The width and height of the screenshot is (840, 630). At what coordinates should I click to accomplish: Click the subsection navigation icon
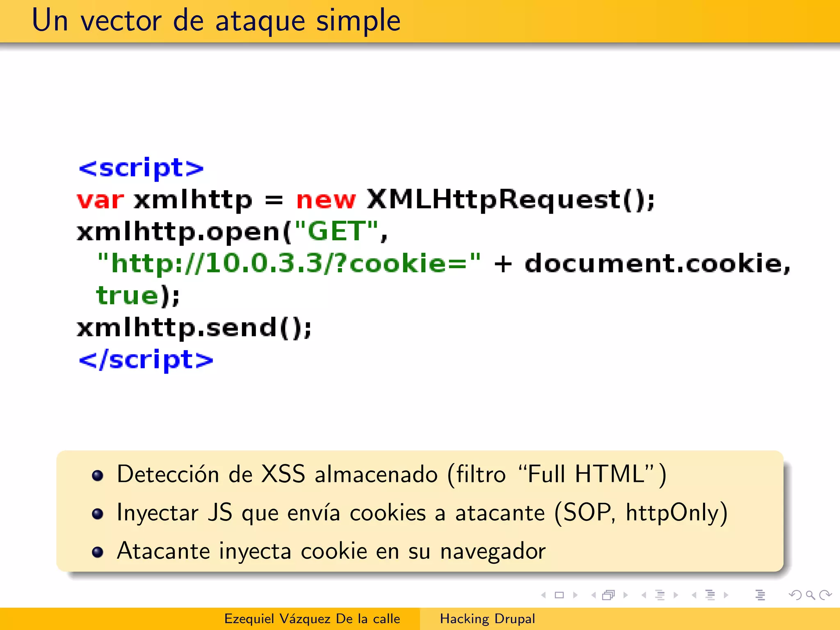pos(660,595)
